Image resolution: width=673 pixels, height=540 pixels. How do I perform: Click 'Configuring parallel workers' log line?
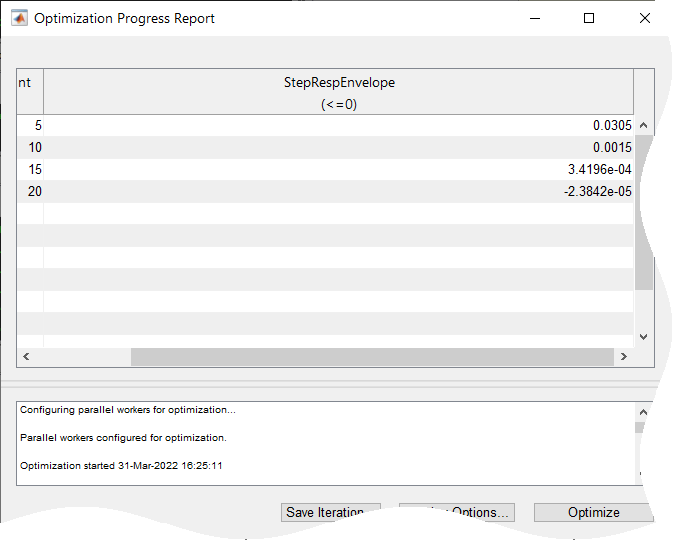tap(127, 410)
